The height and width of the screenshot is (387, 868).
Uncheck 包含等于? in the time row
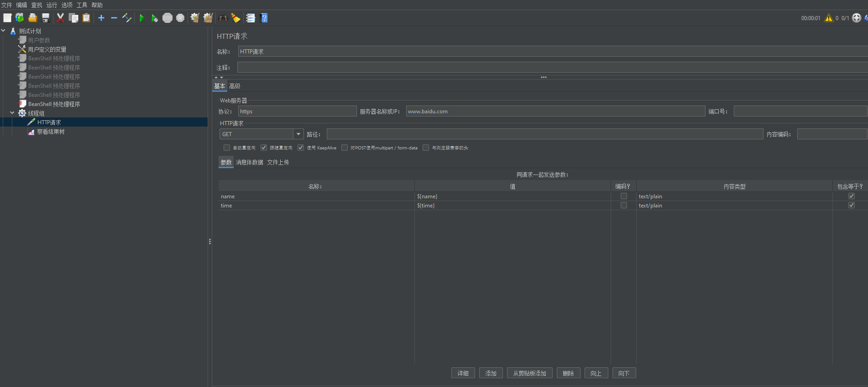point(852,205)
